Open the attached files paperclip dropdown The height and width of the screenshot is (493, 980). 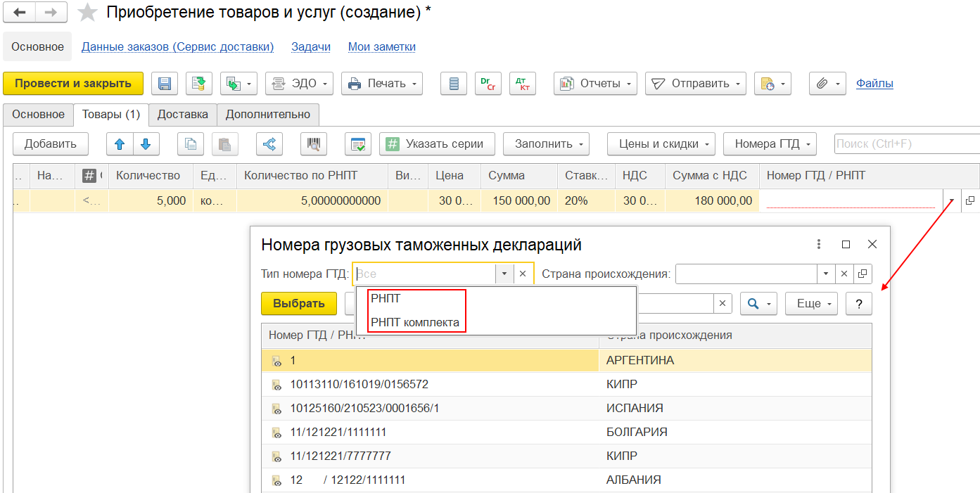pyautogui.click(x=827, y=84)
